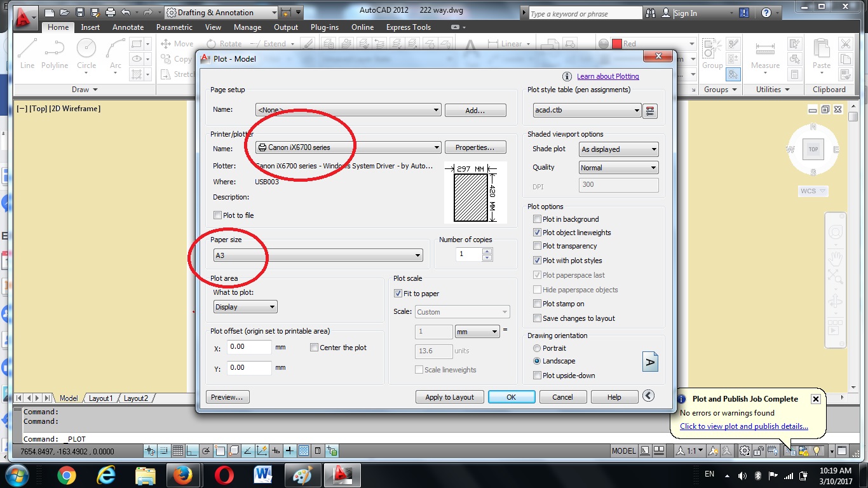Click the Apply to Layout button
The image size is (868, 488).
[450, 397]
